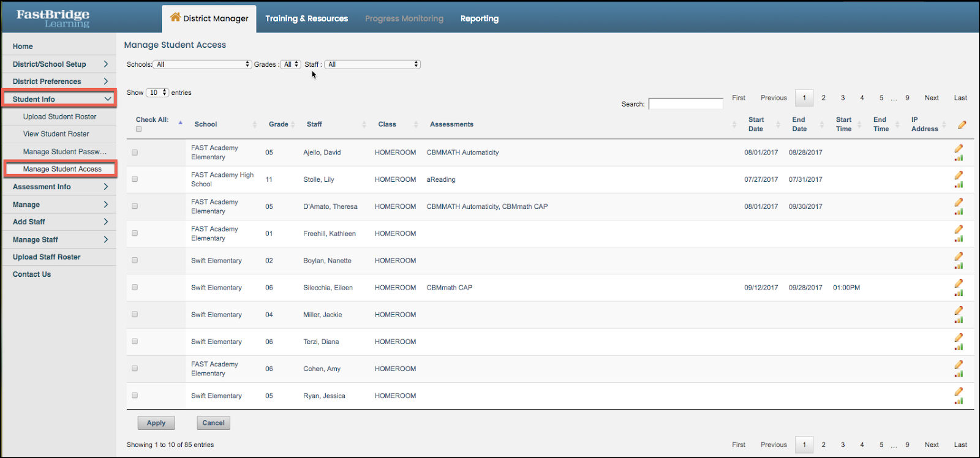This screenshot has height=458, width=980.
Task: Click the bar chart icon for Ajello, David
Action: (959, 158)
